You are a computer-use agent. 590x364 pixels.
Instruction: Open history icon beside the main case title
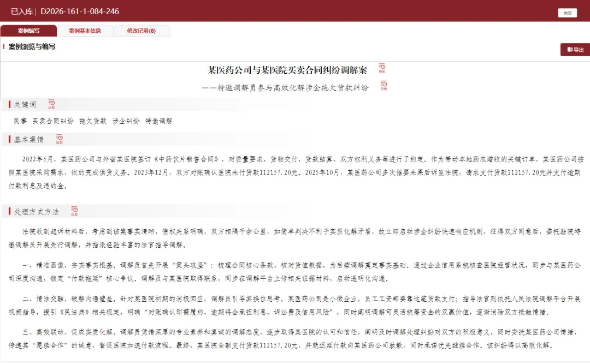(x=382, y=68)
